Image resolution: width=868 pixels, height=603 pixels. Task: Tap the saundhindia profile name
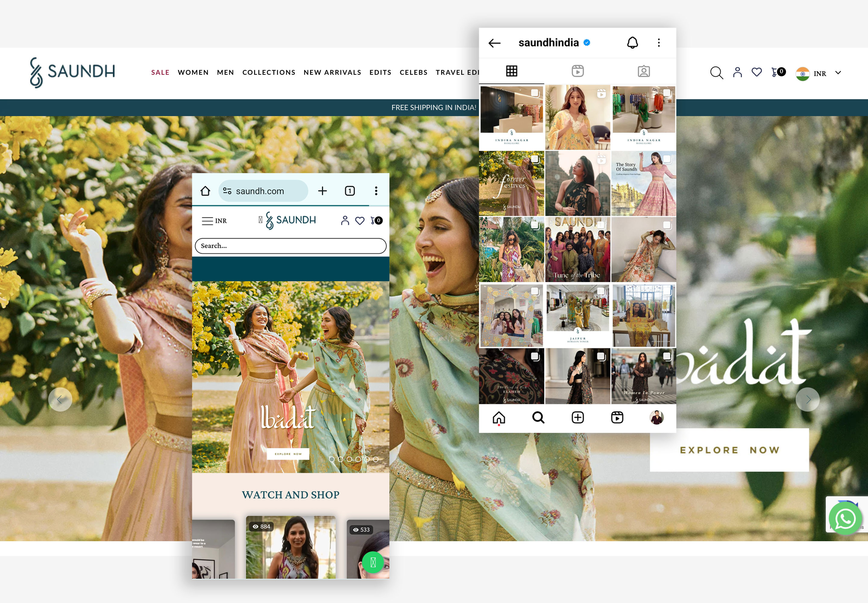pos(549,43)
